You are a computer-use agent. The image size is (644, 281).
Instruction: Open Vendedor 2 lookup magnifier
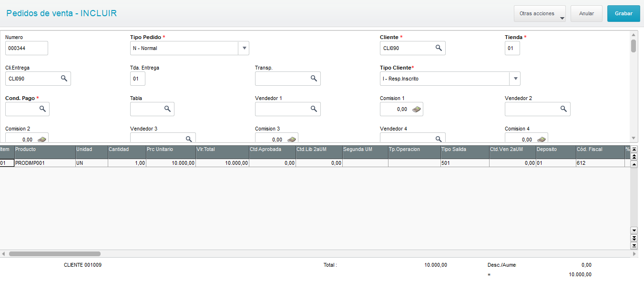pos(563,109)
